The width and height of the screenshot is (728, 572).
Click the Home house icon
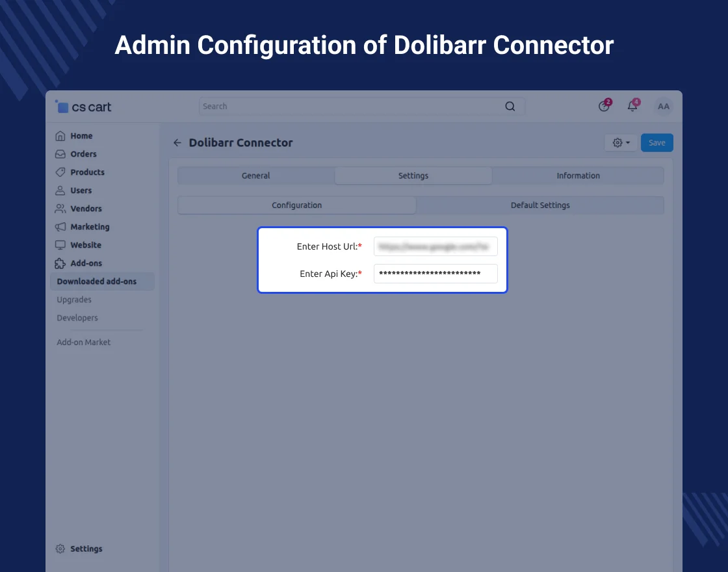click(x=60, y=136)
